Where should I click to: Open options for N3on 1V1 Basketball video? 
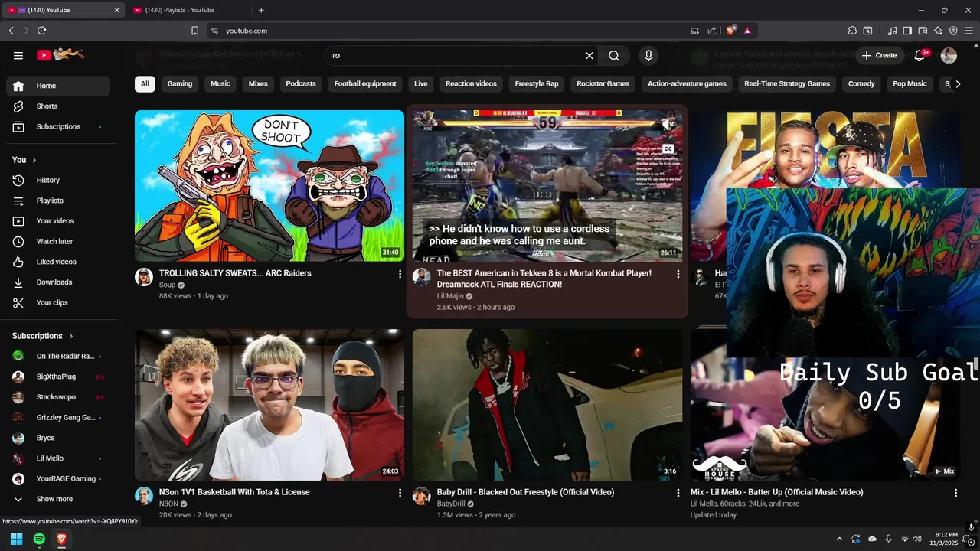click(400, 493)
